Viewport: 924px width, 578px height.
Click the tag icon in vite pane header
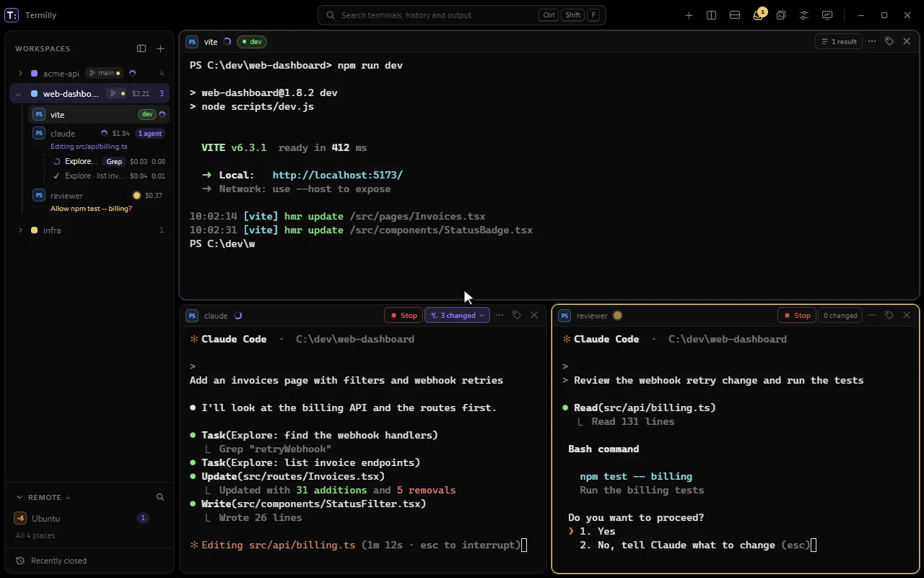pos(889,41)
